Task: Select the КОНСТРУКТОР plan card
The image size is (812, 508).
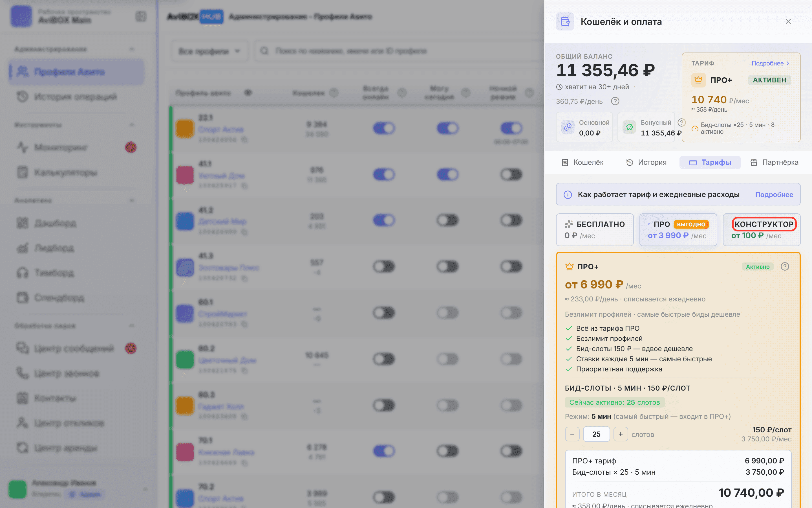Action: tap(762, 230)
